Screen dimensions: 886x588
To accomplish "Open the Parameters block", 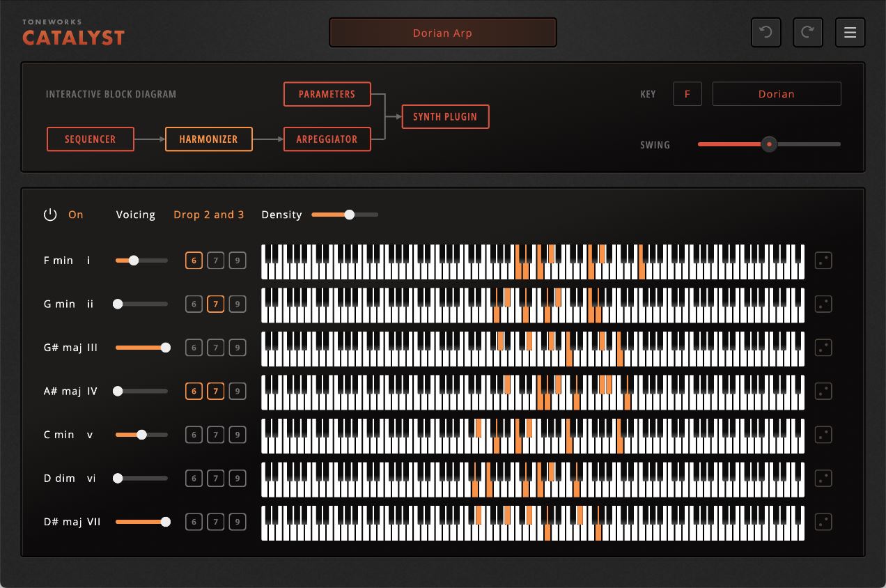I will 327,94.
